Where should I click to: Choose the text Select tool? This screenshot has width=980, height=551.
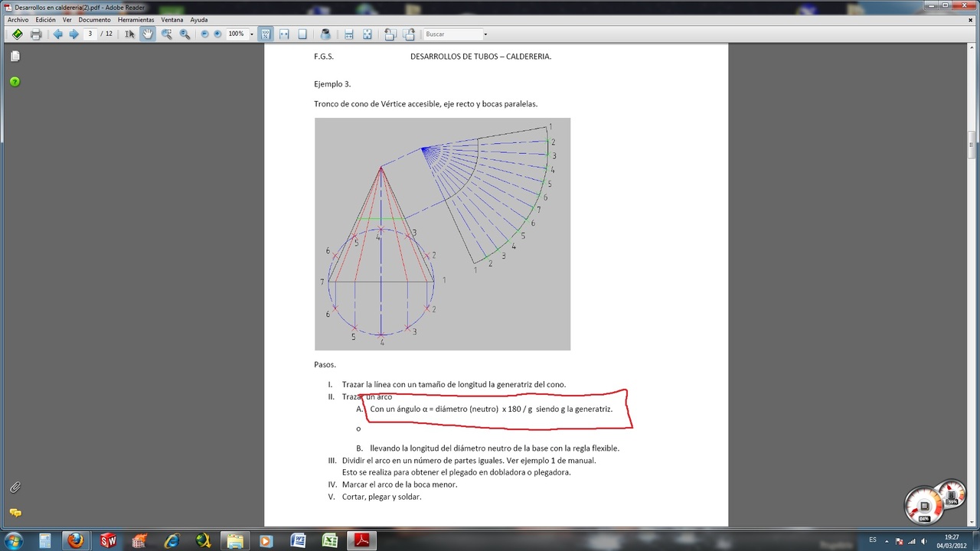[129, 34]
